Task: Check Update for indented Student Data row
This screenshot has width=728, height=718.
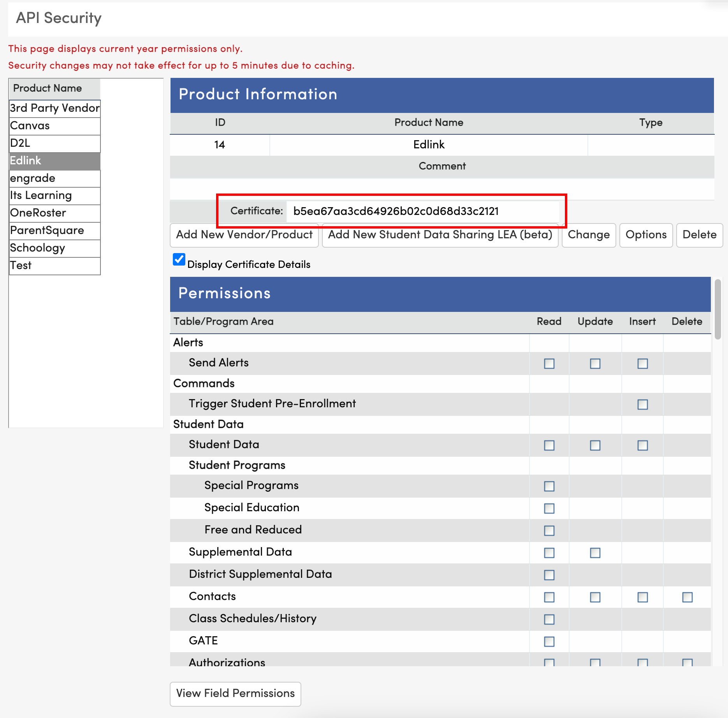Action: tap(595, 445)
